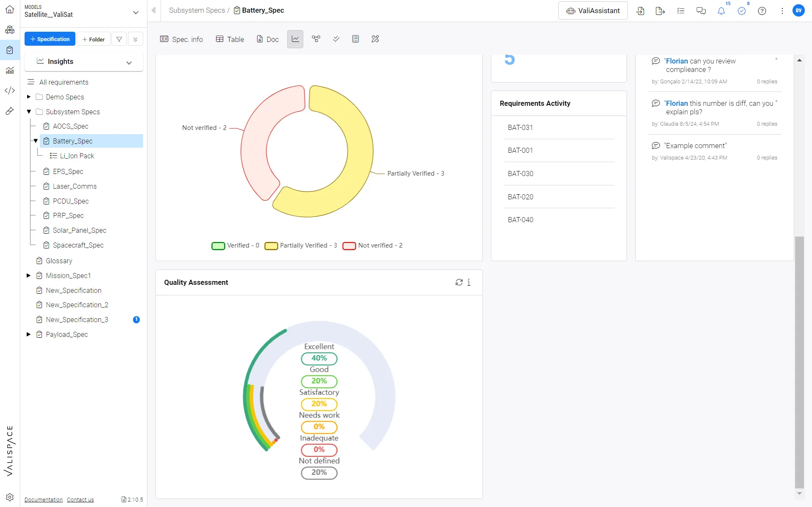Open the code brackets sidebar icon

10,91
